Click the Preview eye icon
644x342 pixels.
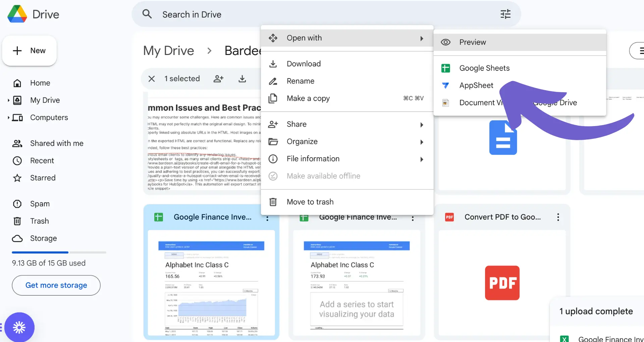[445, 42]
